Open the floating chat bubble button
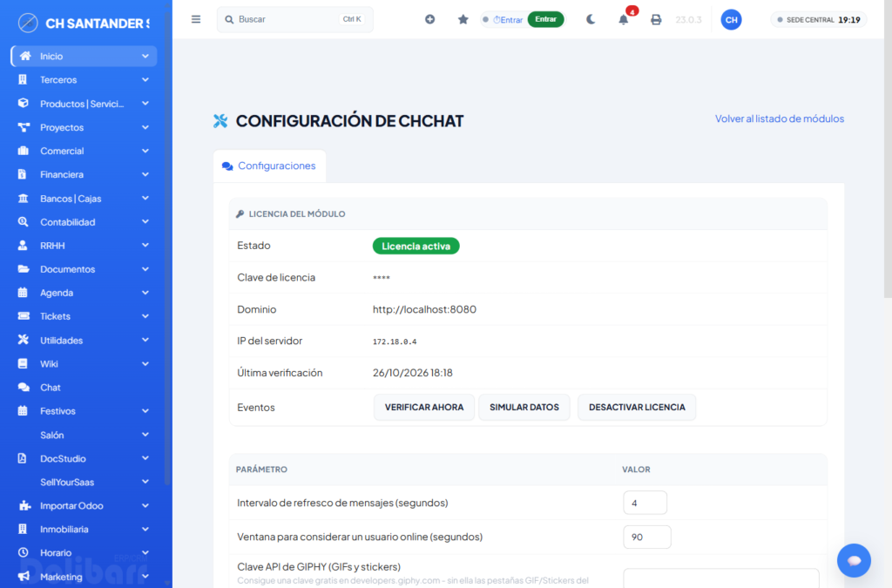 [854, 561]
